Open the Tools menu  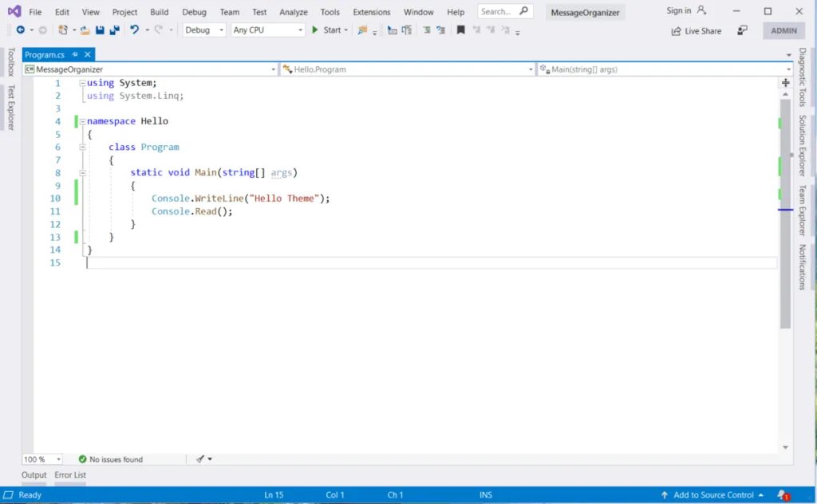tap(330, 12)
